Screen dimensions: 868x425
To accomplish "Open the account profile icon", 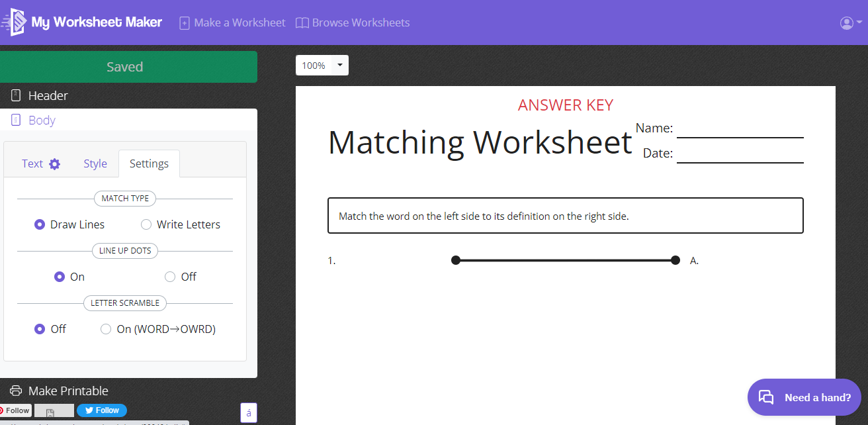I will click(x=846, y=22).
